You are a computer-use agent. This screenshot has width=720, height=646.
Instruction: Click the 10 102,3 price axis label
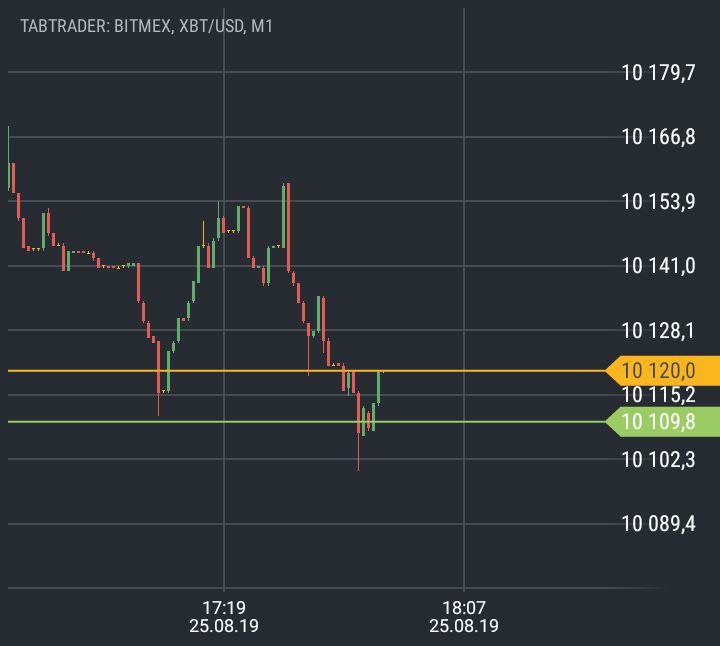pyautogui.click(x=658, y=460)
